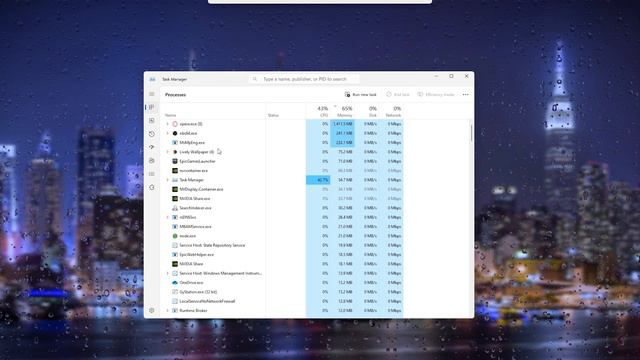The height and width of the screenshot is (360, 640).
Task: Click the EpicWebHelper.exe process icon
Action: click(x=175, y=255)
